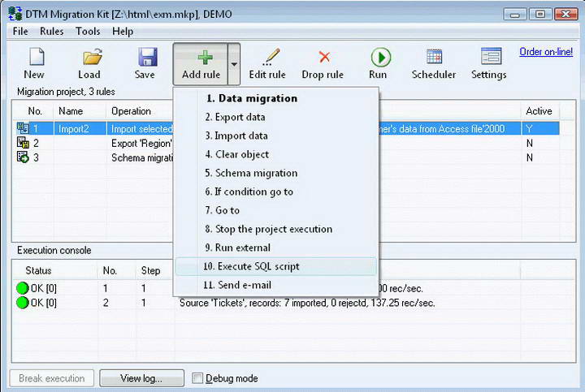
Task: Start execution with Run icon
Action: [x=380, y=58]
